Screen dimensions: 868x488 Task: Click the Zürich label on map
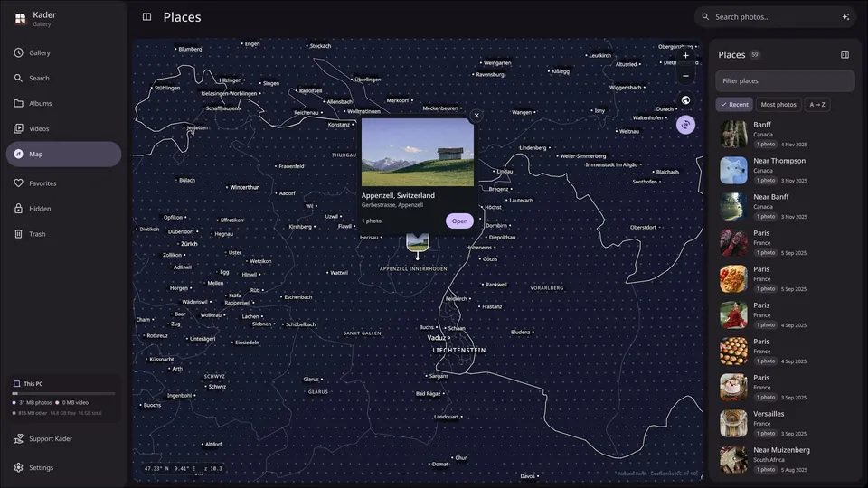189,243
